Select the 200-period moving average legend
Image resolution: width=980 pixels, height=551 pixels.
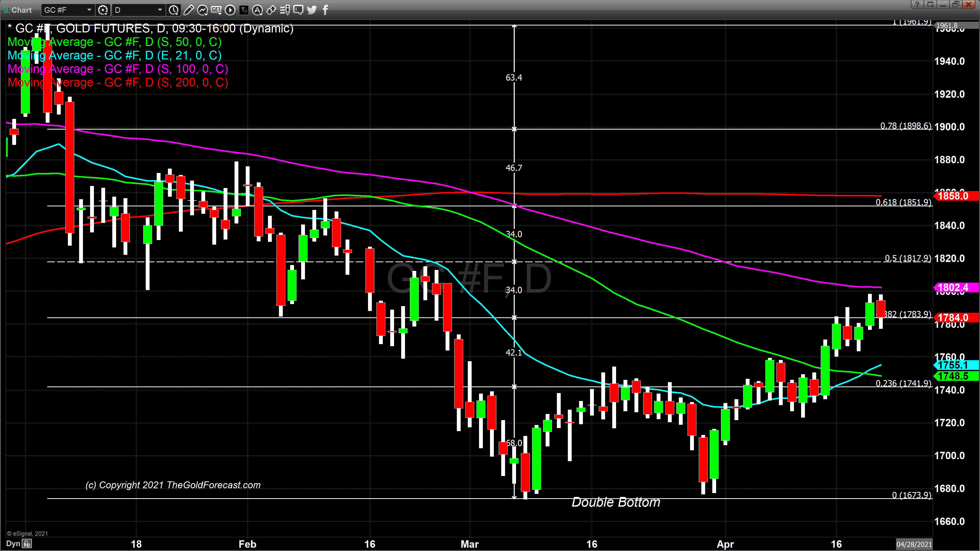tap(118, 82)
